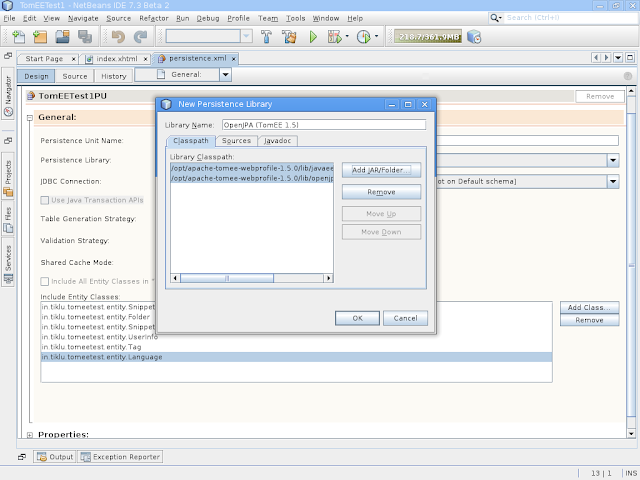Click the Build Project hammer icon
Image resolution: width=640 pixels, height=480 pixels.
pos(266,37)
